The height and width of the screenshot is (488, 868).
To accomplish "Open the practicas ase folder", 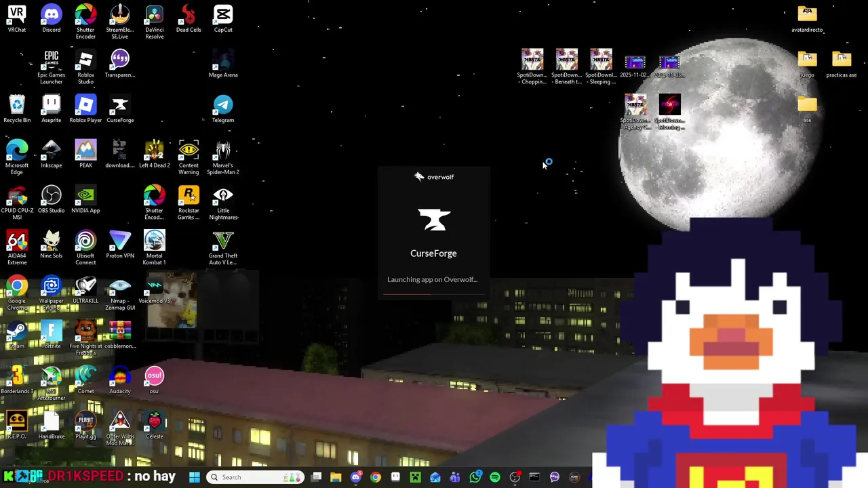I will [x=842, y=64].
